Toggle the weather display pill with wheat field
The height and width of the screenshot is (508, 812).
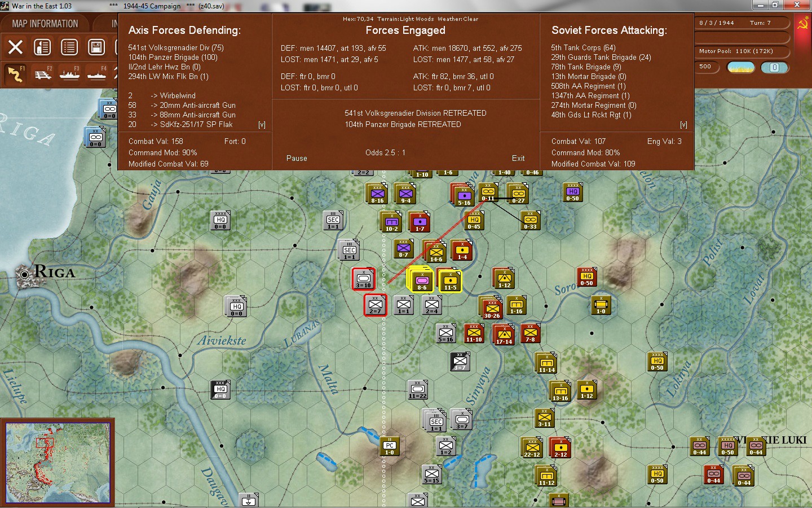click(741, 67)
